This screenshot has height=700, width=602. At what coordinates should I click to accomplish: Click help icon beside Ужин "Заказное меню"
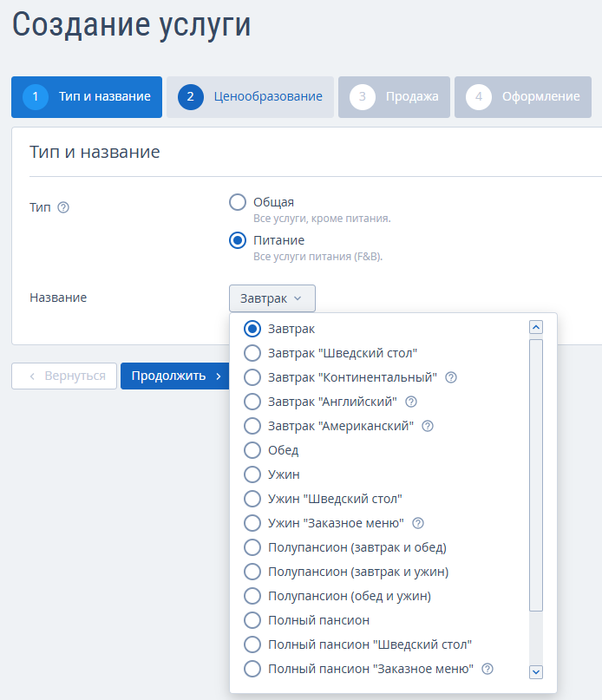point(418,523)
